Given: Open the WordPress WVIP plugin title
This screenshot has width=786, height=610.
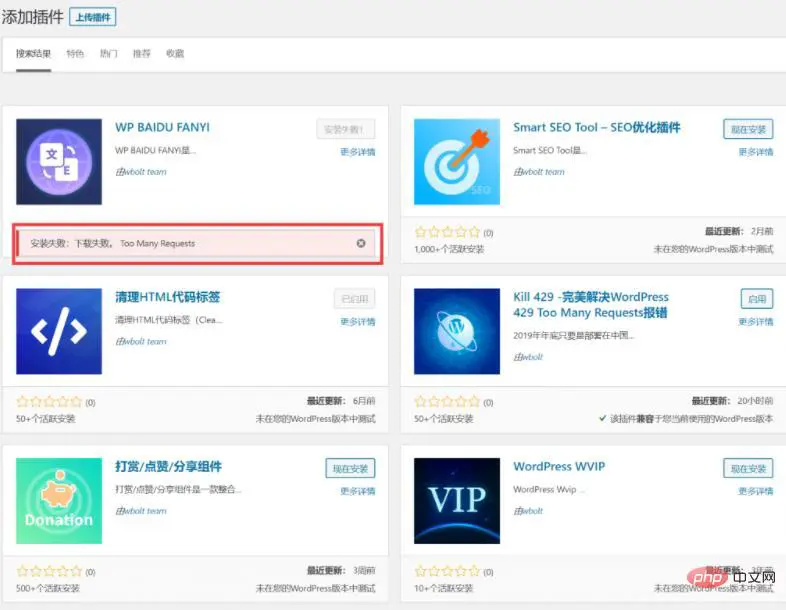Looking at the screenshot, I should (x=559, y=467).
